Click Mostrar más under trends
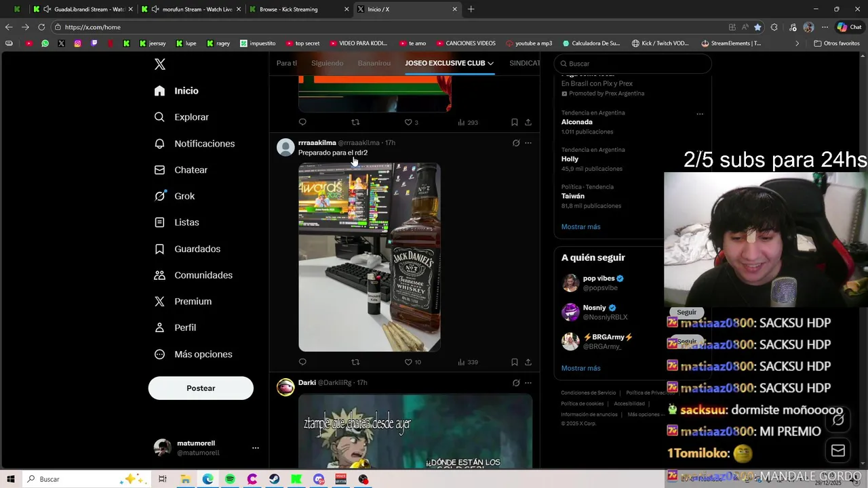This screenshot has width=868, height=488. coord(580,227)
